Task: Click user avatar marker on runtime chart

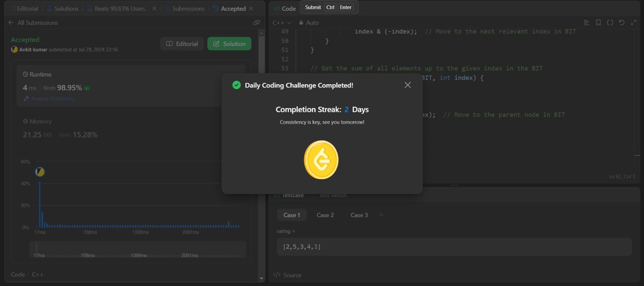Action: pos(39,172)
